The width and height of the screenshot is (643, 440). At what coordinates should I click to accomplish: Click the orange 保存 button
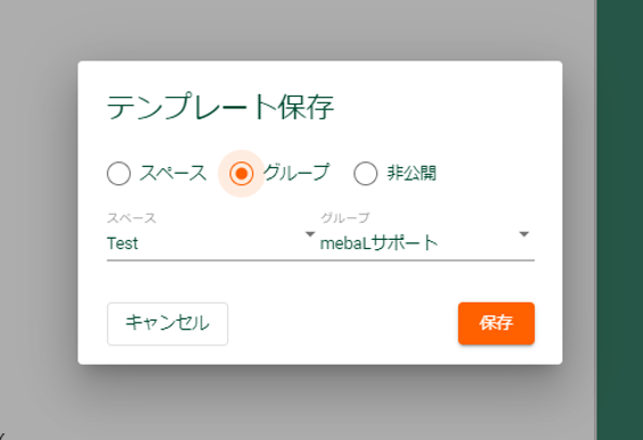pyautogui.click(x=496, y=323)
